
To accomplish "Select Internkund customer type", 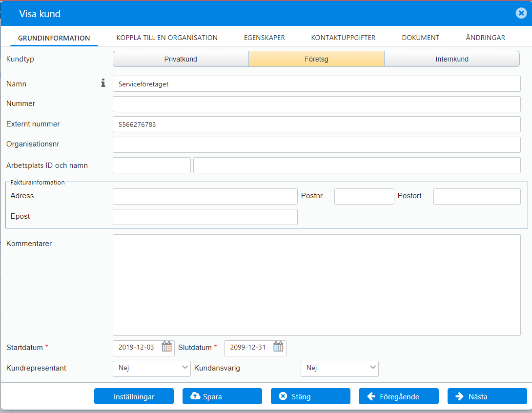I will [x=452, y=59].
